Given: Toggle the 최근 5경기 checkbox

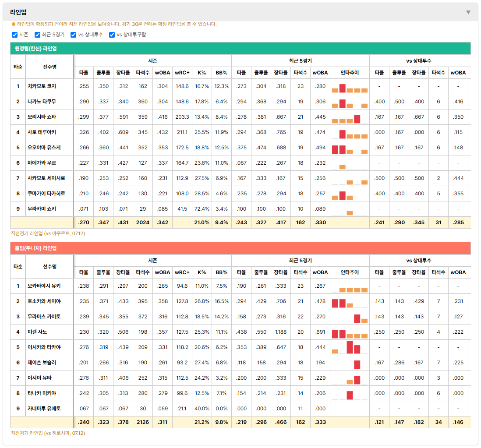Looking at the screenshot, I should 37,35.
